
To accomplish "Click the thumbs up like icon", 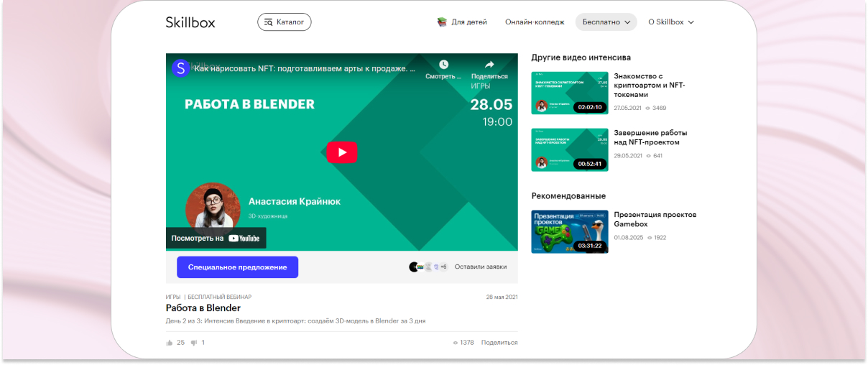I will pos(170,343).
